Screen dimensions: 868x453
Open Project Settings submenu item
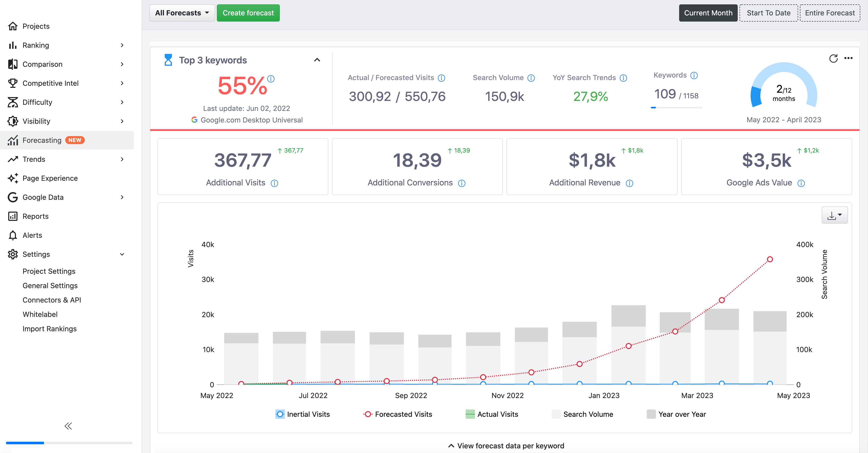[49, 271]
